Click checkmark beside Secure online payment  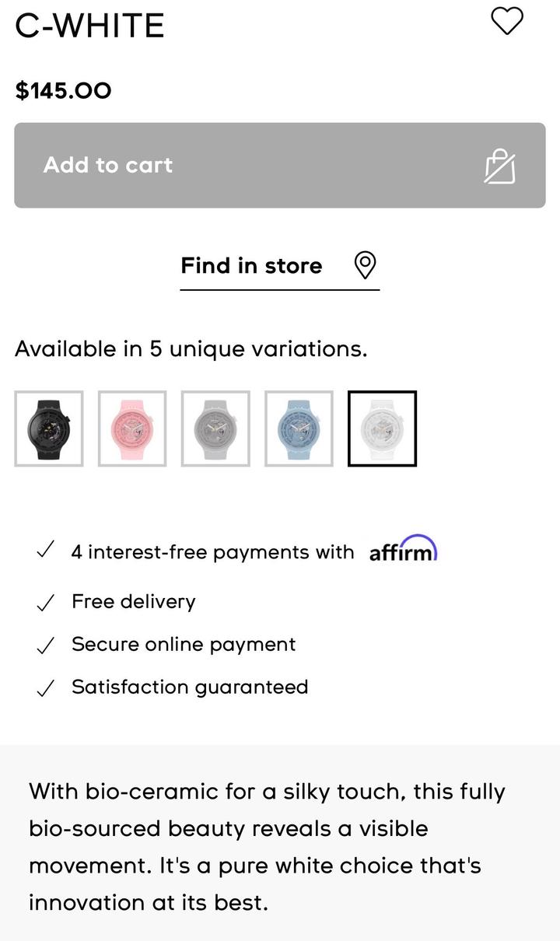(x=46, y=645)
